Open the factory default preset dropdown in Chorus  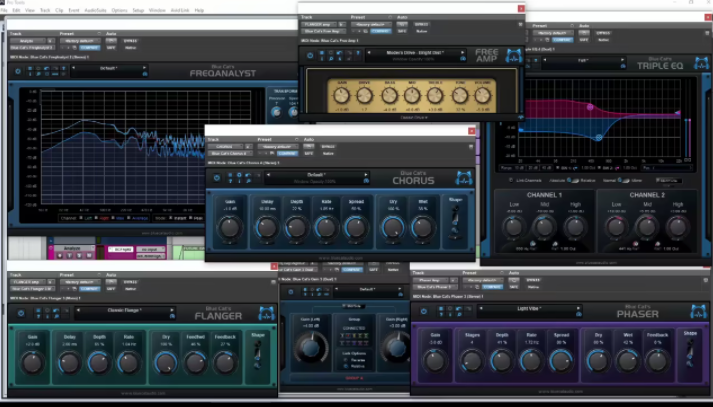tap(277, 146)
